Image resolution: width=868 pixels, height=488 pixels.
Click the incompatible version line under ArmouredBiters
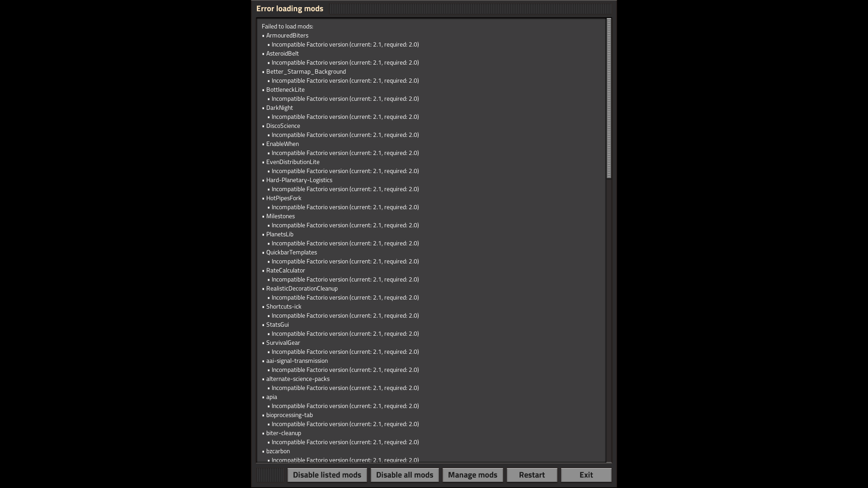click(x=345, y=44)
